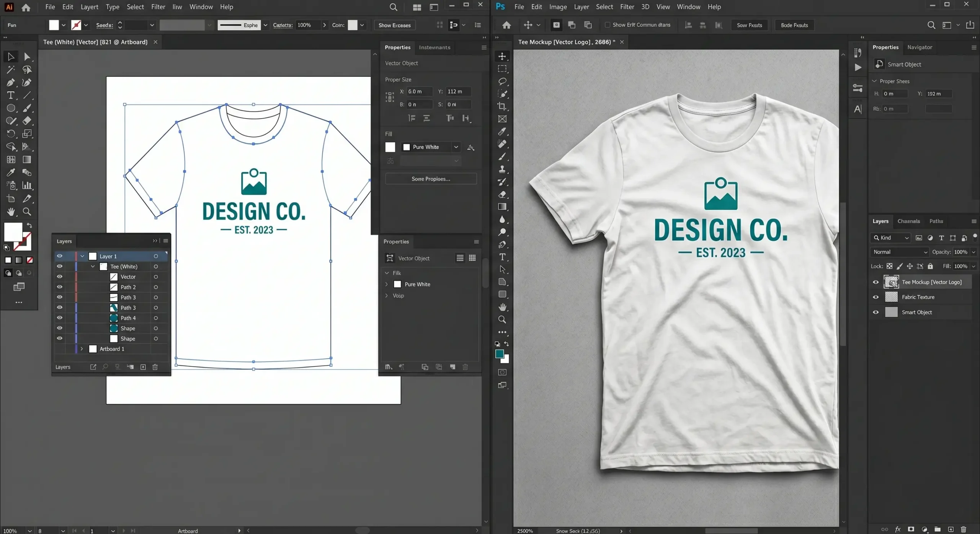980x534 pixels.
Task: Collapse the Proper Shees section in Photoshop
Action: click(874, 81)
